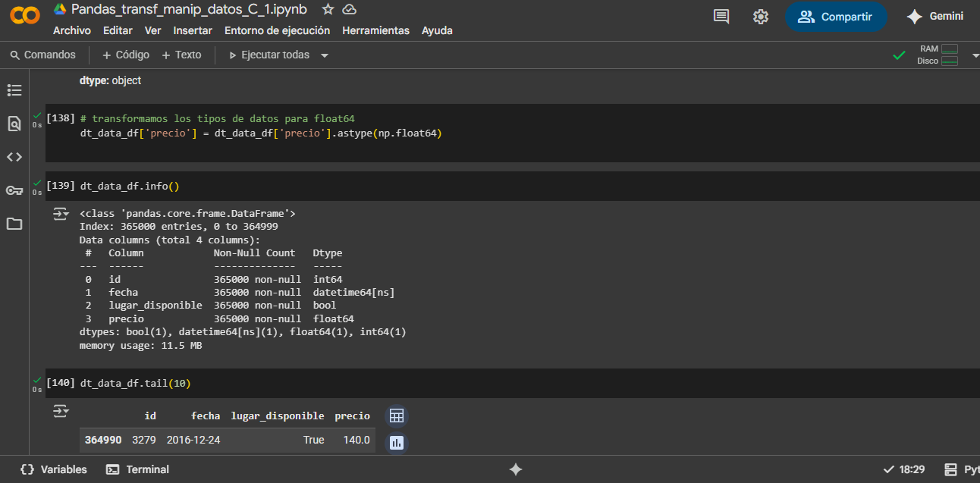Screen dimensions: 980x483
Task: Open Insertar menu
Action: [193, 30]
